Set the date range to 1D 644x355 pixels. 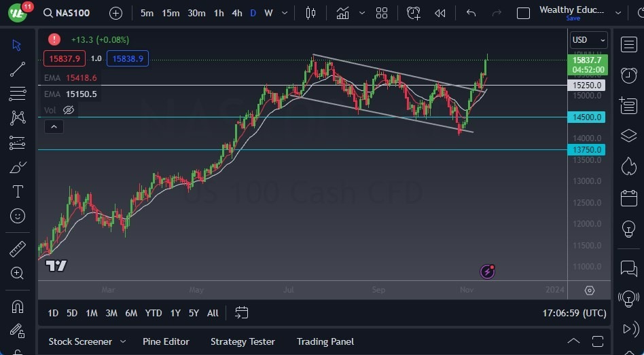tap(53, 313)
